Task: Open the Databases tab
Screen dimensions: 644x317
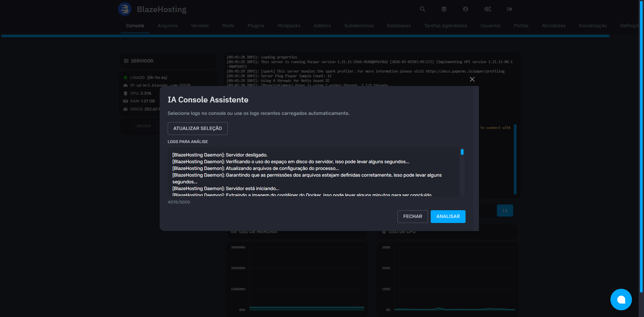Action: (399, 26)
